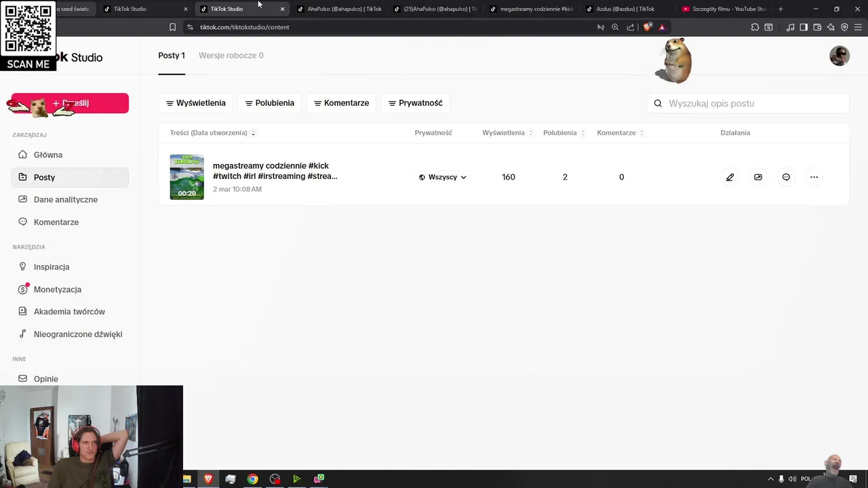The image size is (868, 488).
Task: Sort by the Polubienia column header
Action: tap(564, 133)
